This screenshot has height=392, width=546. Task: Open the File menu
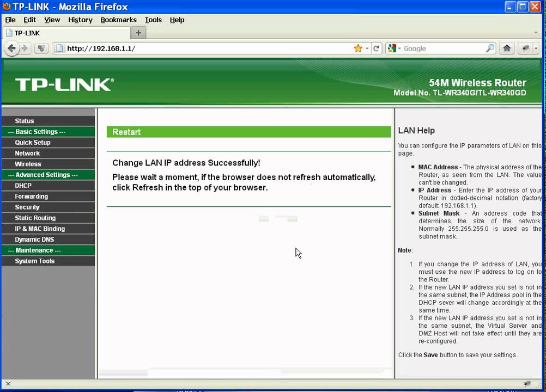point(10,20)
